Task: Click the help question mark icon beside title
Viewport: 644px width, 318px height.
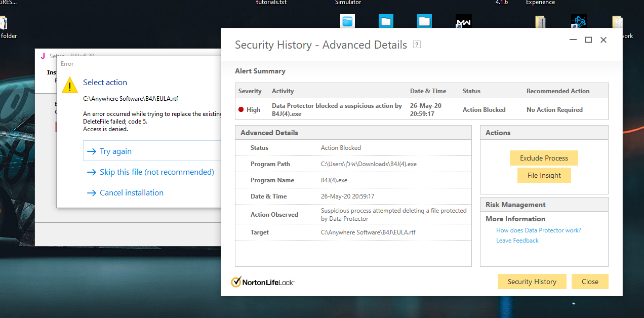Action: tap(417, 45)
